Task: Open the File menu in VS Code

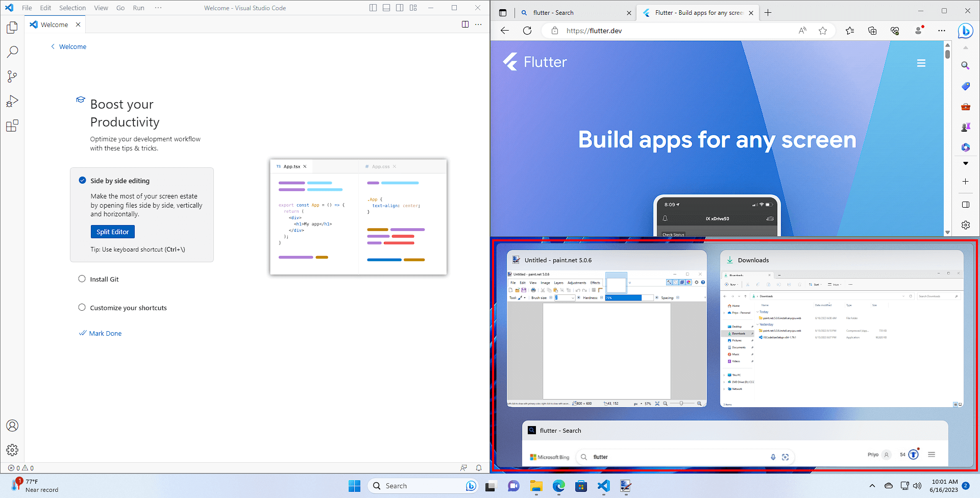Action: (x=27, y=8)
